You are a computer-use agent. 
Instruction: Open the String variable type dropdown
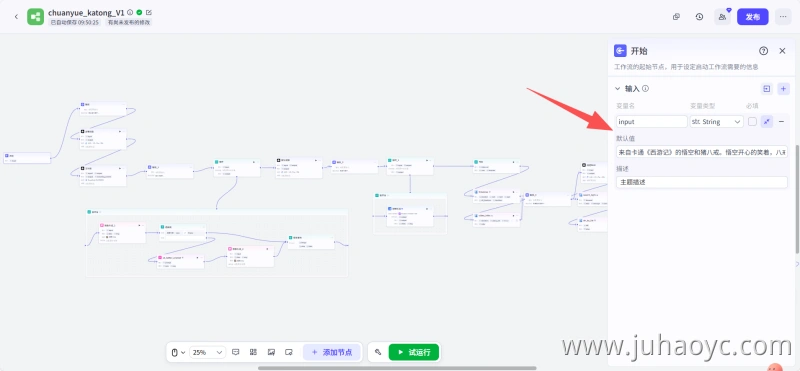716,121
